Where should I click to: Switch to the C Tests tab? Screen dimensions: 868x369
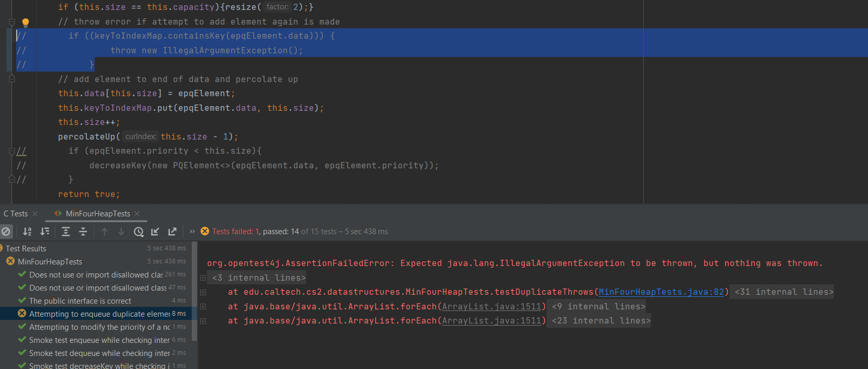pyautogui.click(x=16, y=214)
